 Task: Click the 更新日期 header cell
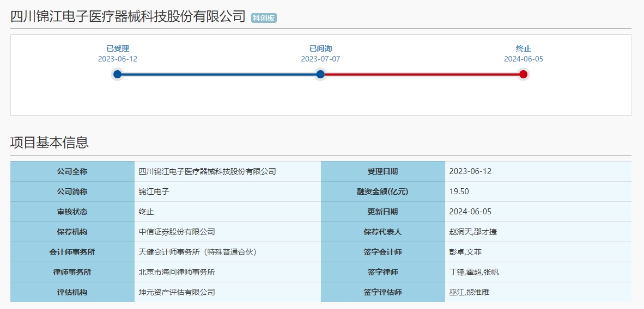(383, 212)
